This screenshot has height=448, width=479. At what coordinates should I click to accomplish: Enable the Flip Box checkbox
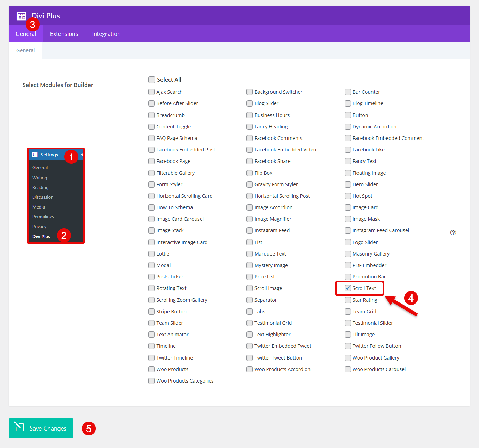(250, 173)
